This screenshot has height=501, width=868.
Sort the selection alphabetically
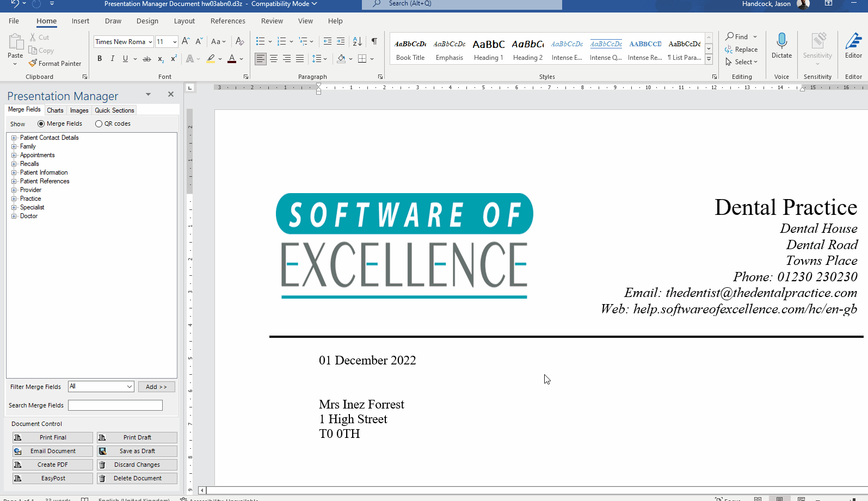point(358,41)
